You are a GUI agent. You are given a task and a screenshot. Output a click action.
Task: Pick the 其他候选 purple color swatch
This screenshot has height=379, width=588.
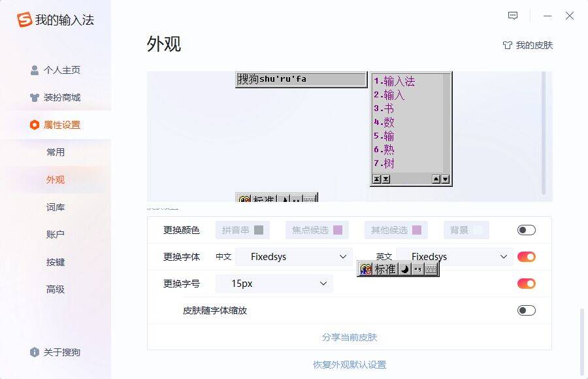tap(417, 230)
